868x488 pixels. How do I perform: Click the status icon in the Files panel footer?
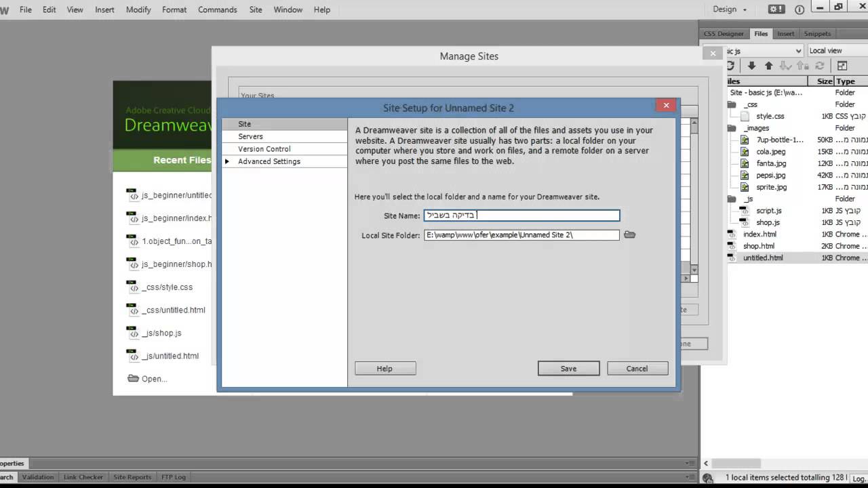(708, 478)
